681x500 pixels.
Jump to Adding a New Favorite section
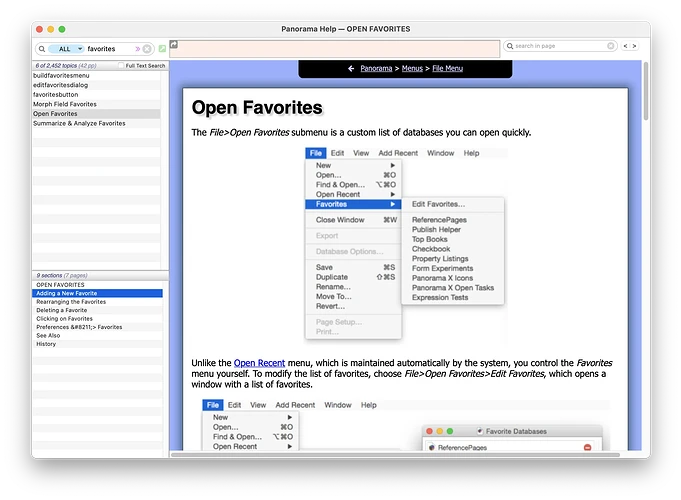coord(97,293)
